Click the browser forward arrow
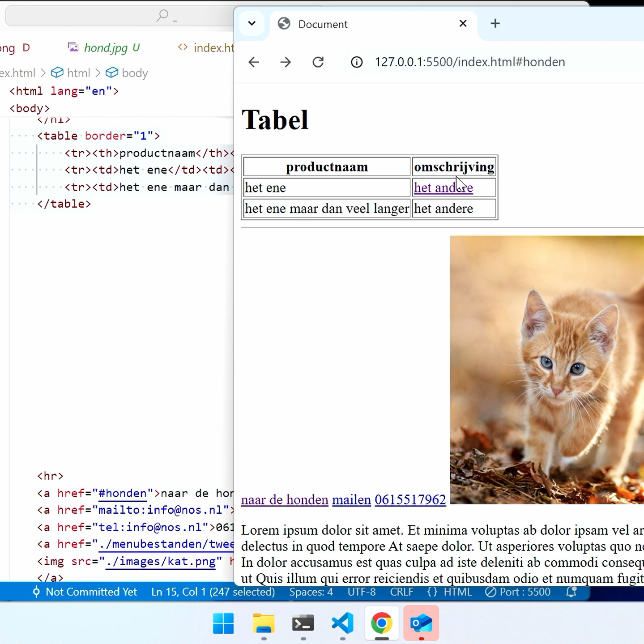Viewport: 644px width, 644px height. tap(286, 62)
